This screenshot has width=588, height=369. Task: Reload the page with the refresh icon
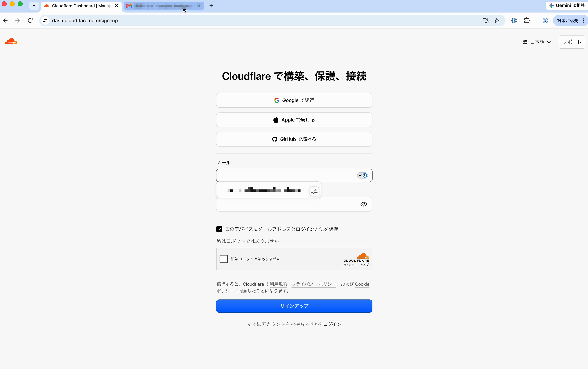tap(30, 21)
